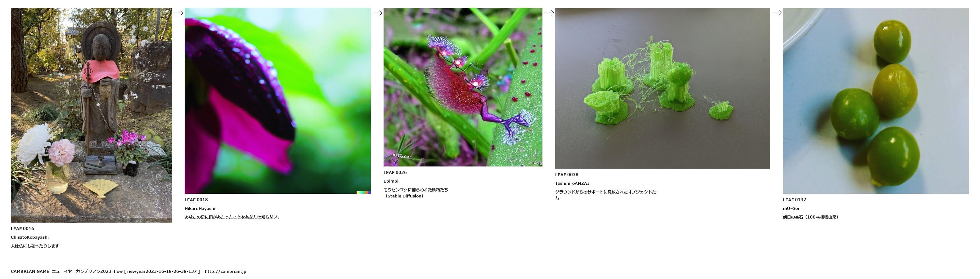
Task: Click the LEAF 0018 label
Action: click(196, 200)
